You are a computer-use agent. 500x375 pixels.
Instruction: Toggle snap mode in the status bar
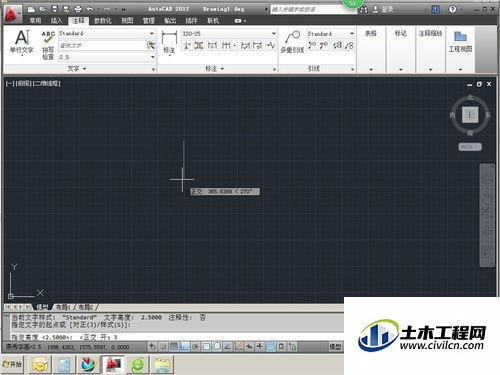coord(163,347)
